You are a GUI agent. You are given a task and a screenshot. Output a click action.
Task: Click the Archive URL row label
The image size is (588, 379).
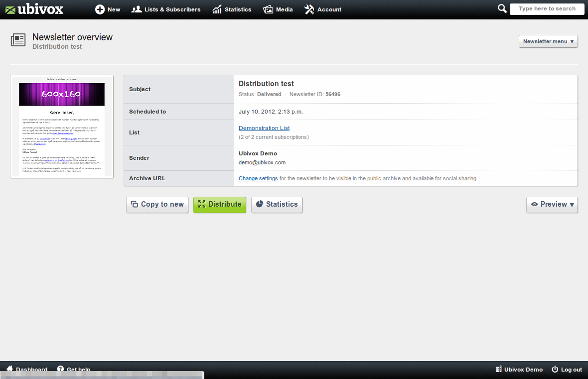tap(147, 178)
